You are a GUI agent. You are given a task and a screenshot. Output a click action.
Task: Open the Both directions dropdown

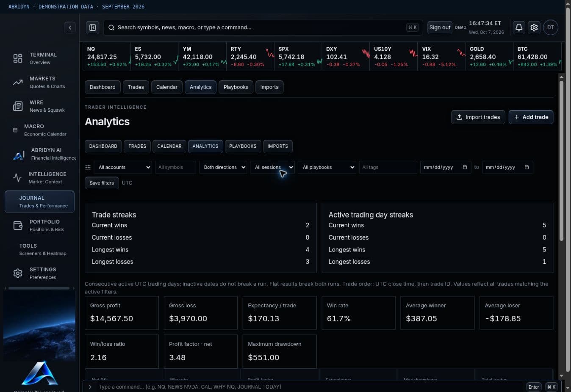[x=223, y=168]
